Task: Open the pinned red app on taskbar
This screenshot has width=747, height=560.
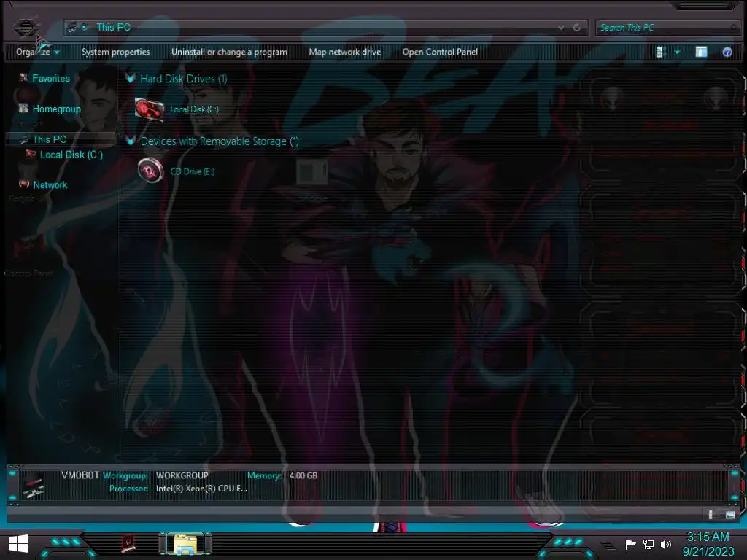Action: (128, 543)
